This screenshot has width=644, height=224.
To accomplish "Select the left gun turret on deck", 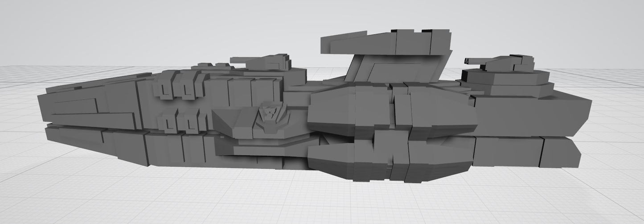I will 267,62.
